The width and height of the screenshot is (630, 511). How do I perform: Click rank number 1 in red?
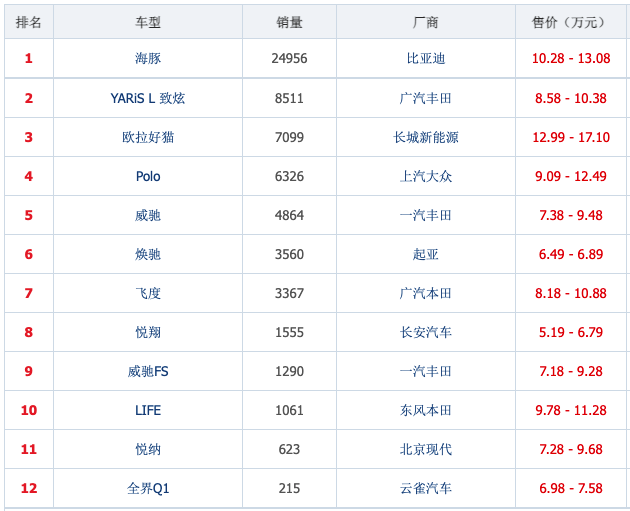point(29,59)
